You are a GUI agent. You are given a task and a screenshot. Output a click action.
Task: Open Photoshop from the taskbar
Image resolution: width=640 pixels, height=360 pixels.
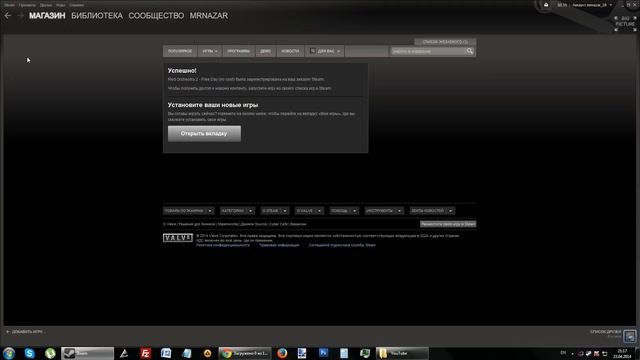click(x=323, y=353)
